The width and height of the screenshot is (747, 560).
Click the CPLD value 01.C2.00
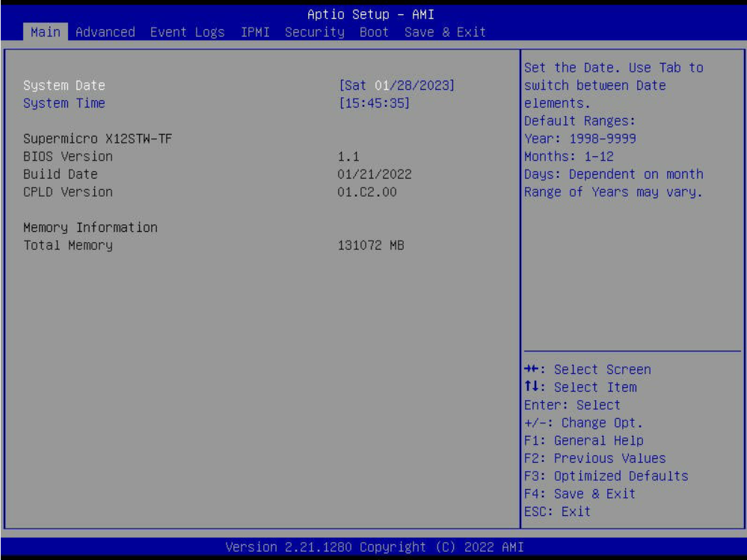point(367,192)
